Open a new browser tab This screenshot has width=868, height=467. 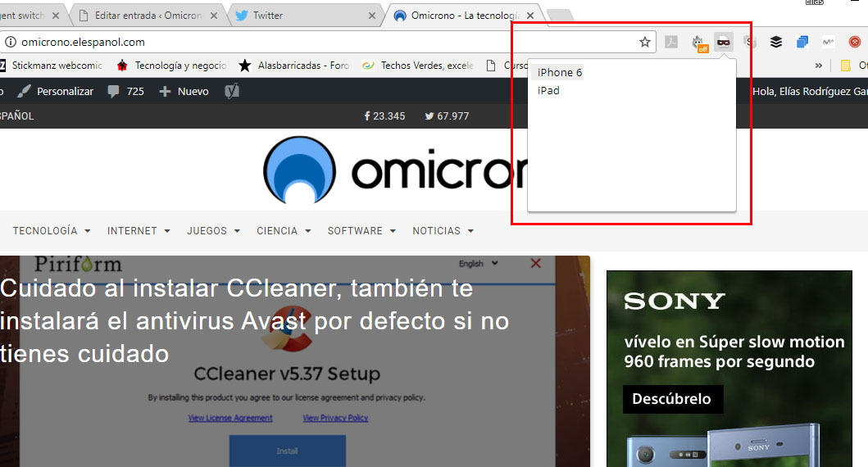coord(560,16)
